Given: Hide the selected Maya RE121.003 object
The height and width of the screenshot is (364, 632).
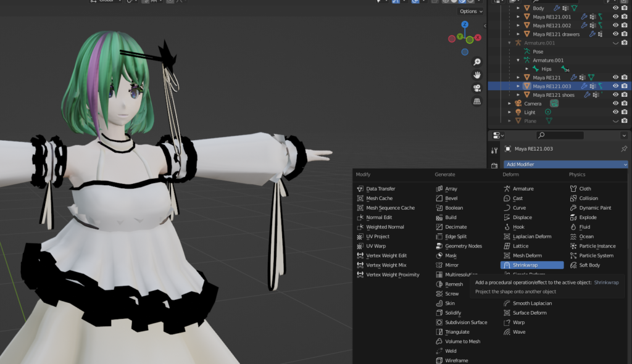Looking at the screenshot, I should tap(615, 86).
